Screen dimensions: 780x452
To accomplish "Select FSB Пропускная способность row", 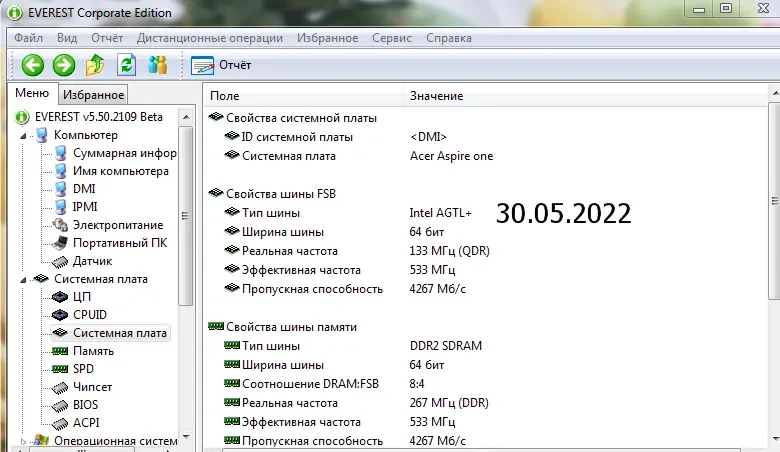I will [312, 289].
